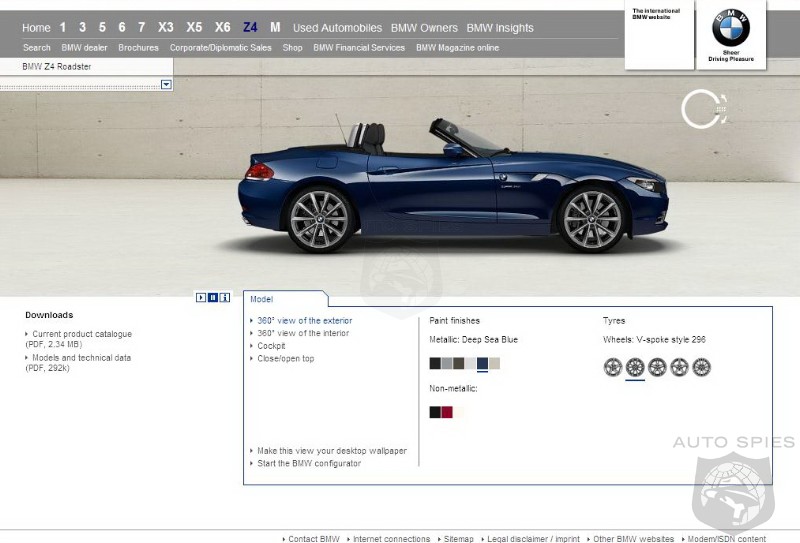Click the pause button below the car image

click(x=213, y=297)
